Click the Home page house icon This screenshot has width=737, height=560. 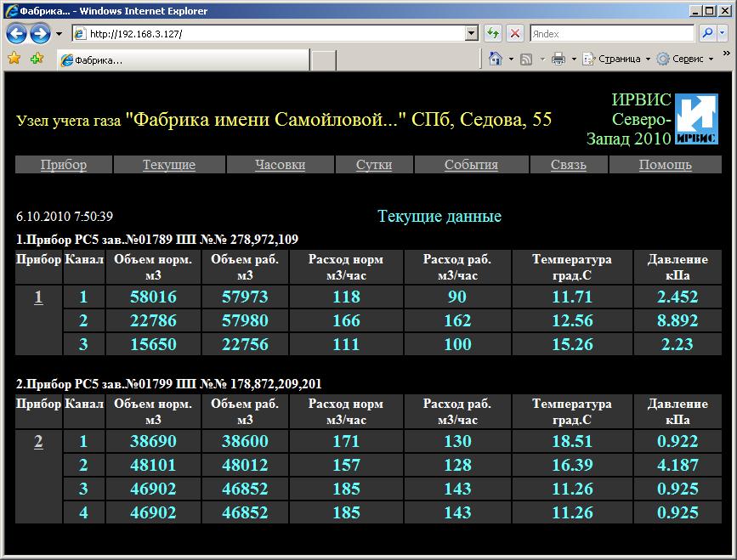point(496,59)
